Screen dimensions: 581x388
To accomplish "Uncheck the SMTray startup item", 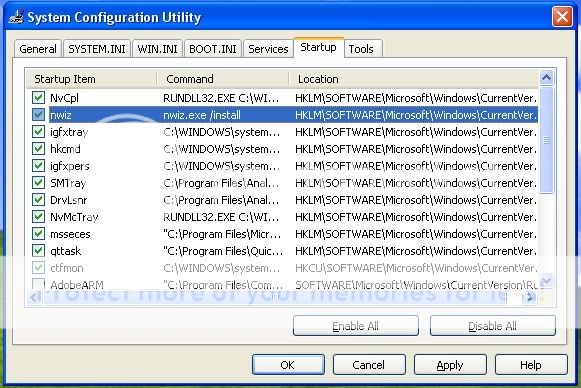I will [x=38, y=183].
